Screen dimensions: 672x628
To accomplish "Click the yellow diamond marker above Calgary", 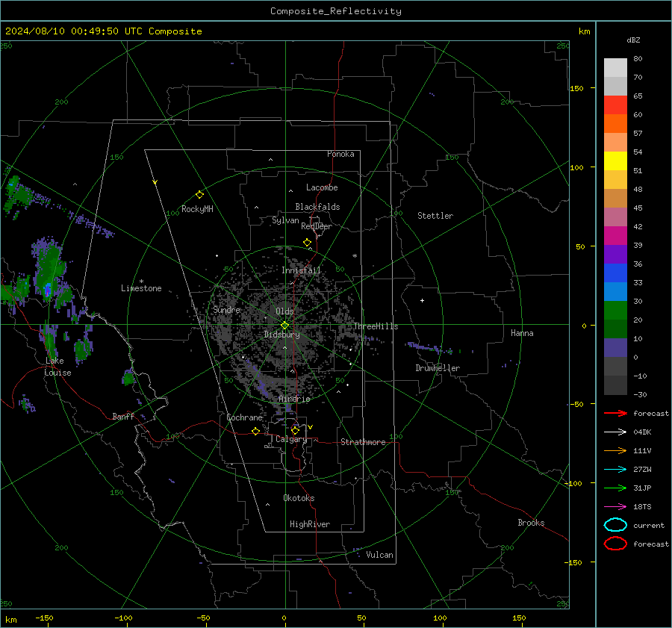I will [x=295, y=430].
